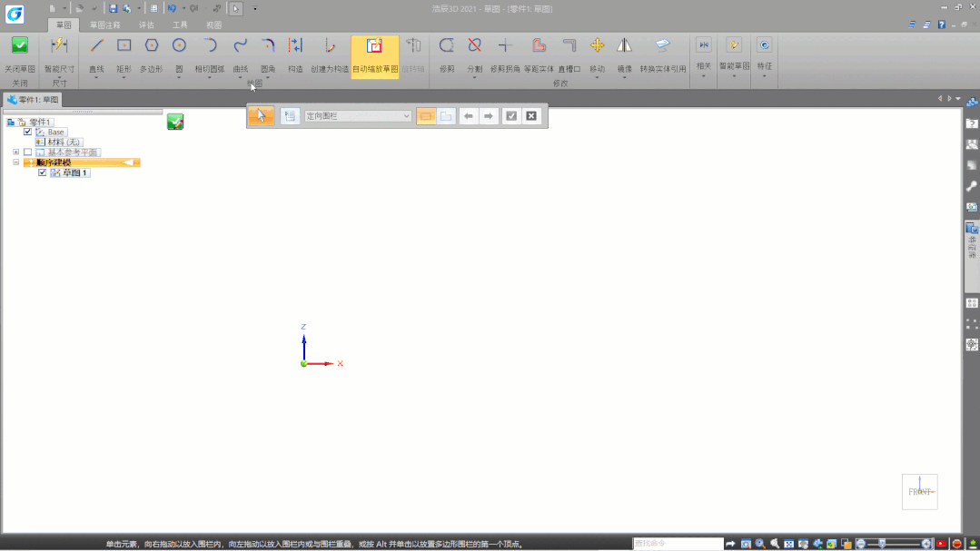The width and height of the screenshot is (980, 551).
Task: Click the accept checkmark in command bar
Action: point(511,116)
